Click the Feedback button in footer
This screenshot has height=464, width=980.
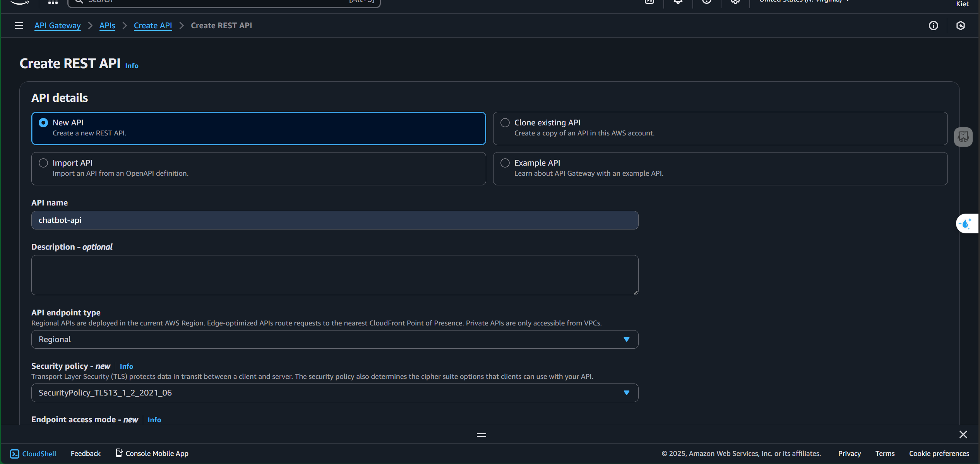point(86,454)
